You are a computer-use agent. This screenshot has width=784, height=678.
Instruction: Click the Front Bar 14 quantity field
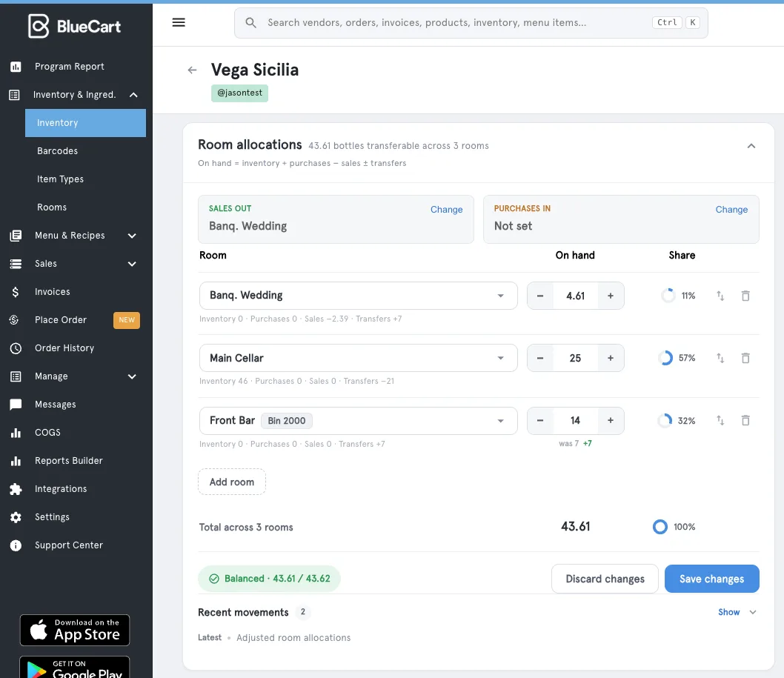pos(576,420)
